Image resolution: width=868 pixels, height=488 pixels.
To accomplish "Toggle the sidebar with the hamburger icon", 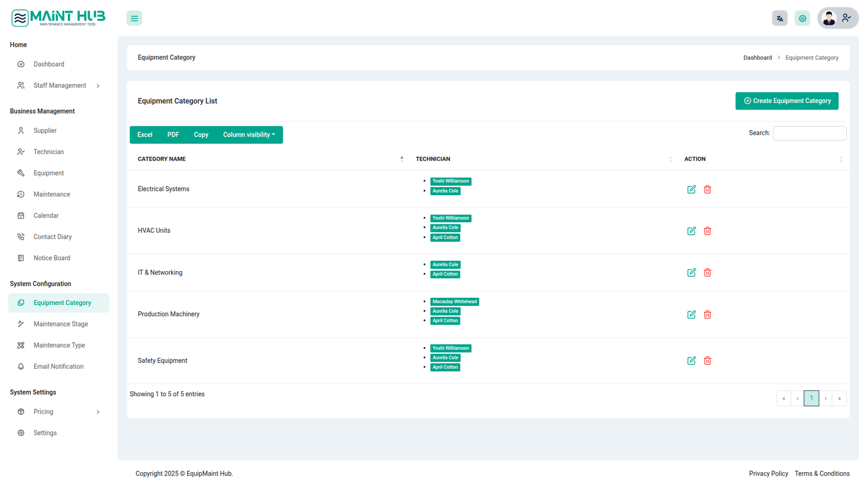I will pos(134,18).
